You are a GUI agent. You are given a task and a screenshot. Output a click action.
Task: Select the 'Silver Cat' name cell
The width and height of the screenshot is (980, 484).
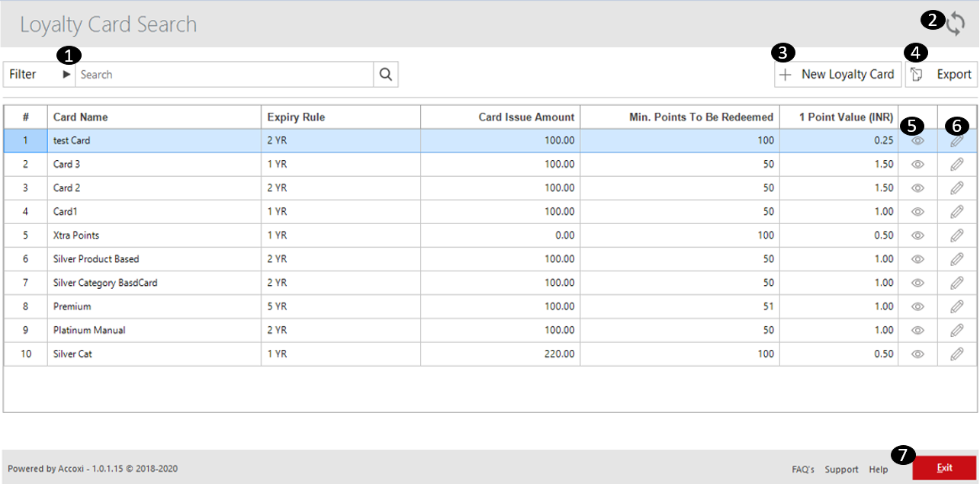click(x=154, y=354)
